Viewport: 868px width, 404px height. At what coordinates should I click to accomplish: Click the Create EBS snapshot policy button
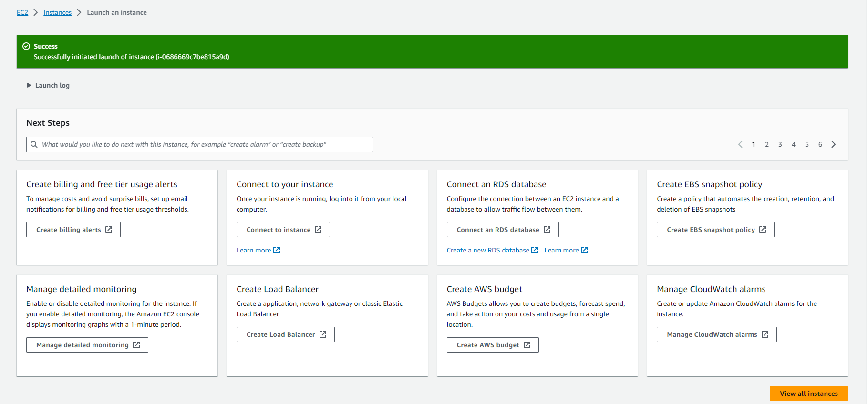click(715, 230)
